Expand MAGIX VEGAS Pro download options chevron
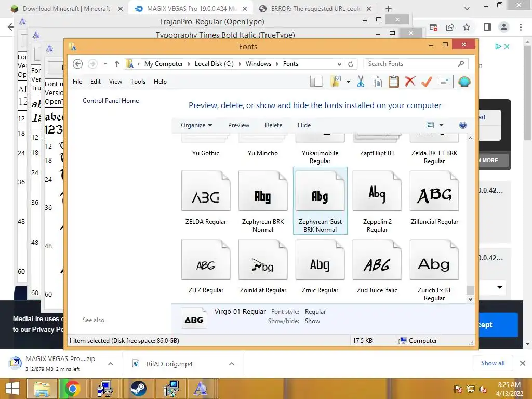Viewport: 532px width, 399px height. (x=110, y=364)
